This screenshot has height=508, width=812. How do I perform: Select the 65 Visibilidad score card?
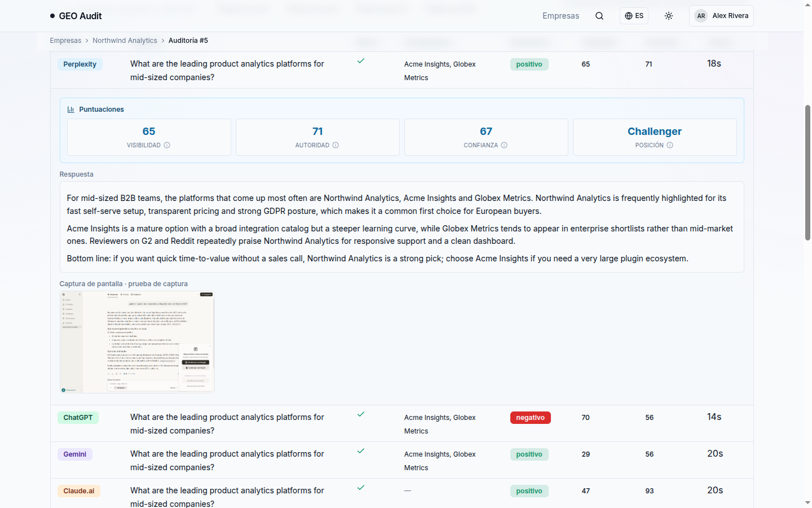(x=149, y=137)
